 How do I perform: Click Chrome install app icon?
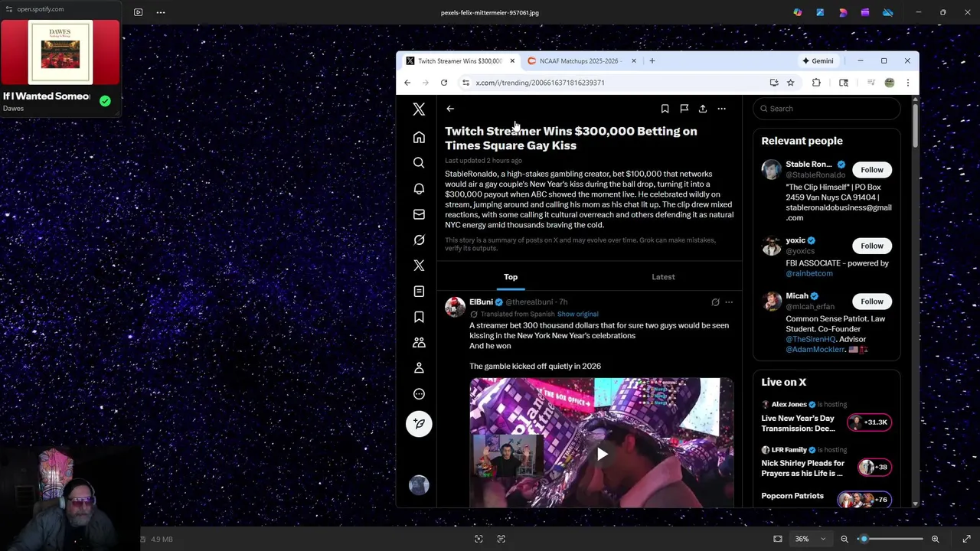tap(774, 83)
